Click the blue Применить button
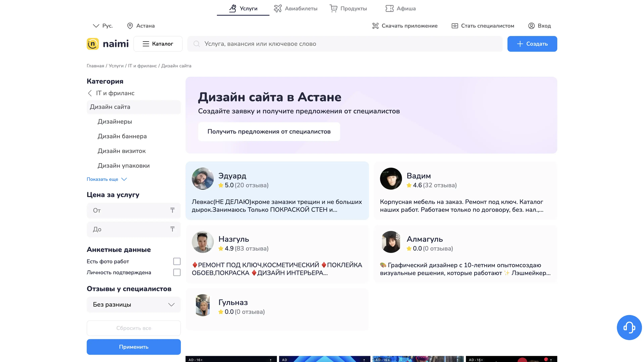Screen dimensions: 644x362 [133, 347]
